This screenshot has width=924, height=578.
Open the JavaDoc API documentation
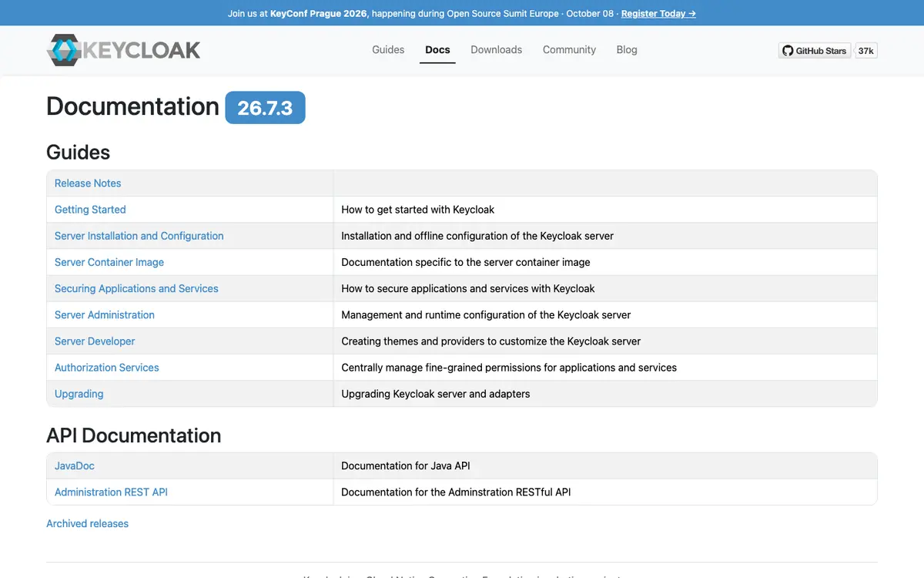[x=75, y=465]
